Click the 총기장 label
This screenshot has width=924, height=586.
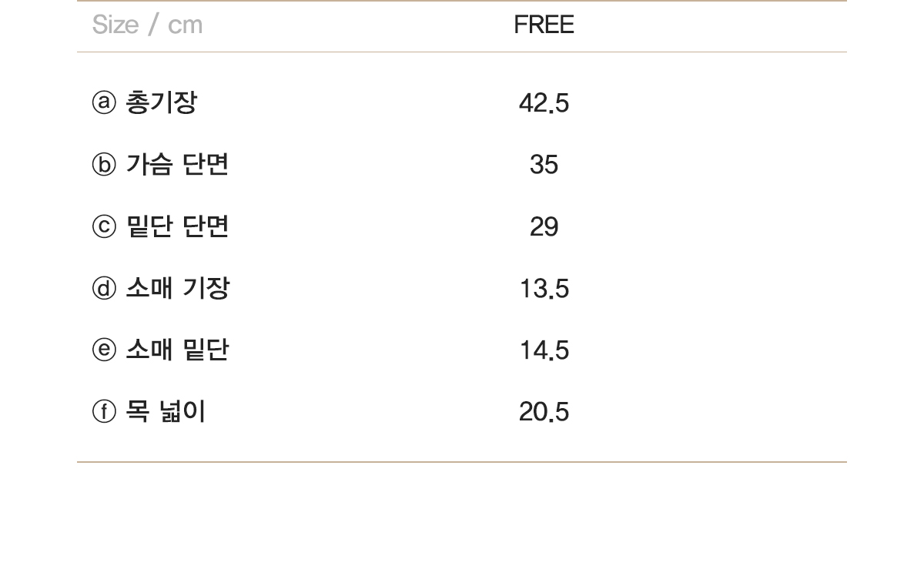[161, 102]
